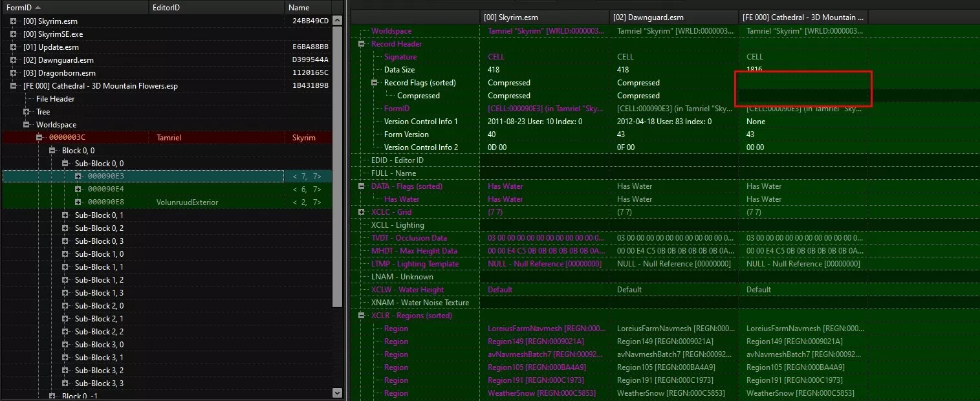
Task: Expand the Sub-Block 2, 1 node
Action: pyautogui.click(x=65, y=319)
